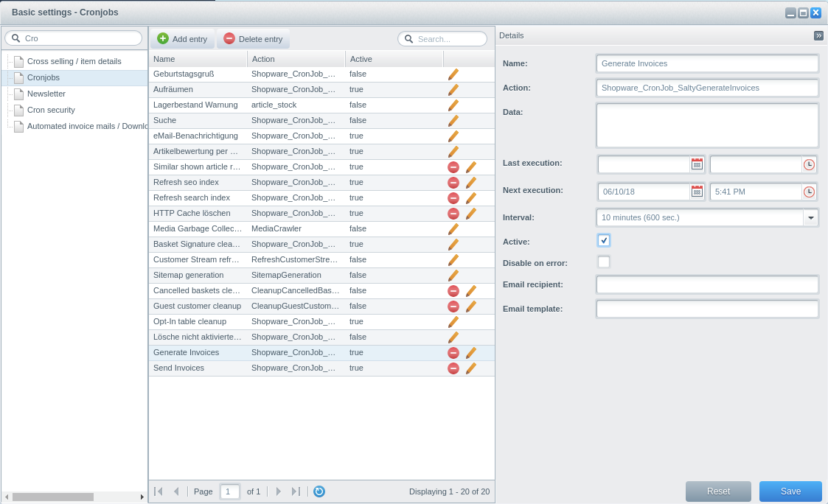
Task: Uncheck the Active checkbox
Action: 604,240
